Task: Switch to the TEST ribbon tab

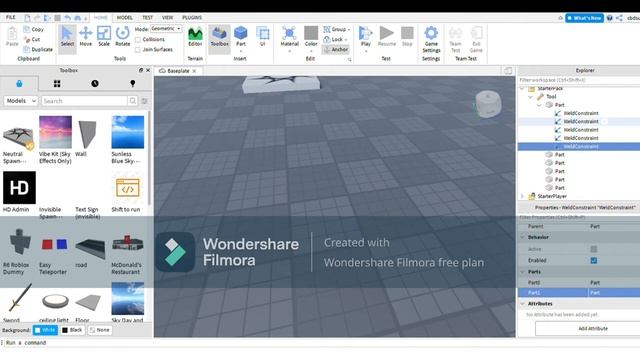Action: [x=147, y=18]
